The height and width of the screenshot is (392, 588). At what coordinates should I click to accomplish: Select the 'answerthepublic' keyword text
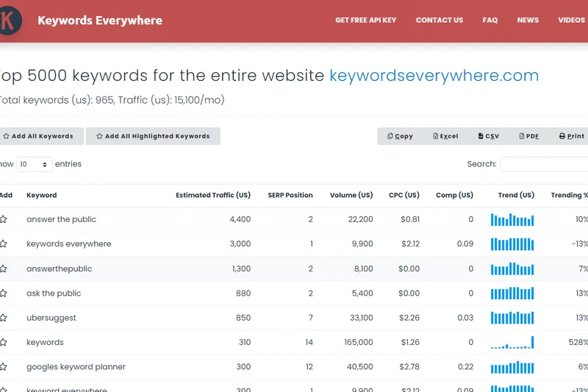click(60, 268)
